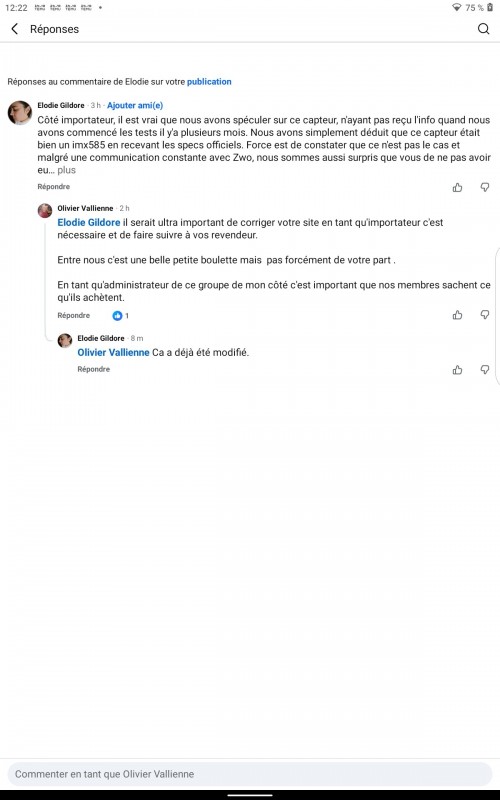Open Olivier Vallienne's avatar

tap(45, 210)
